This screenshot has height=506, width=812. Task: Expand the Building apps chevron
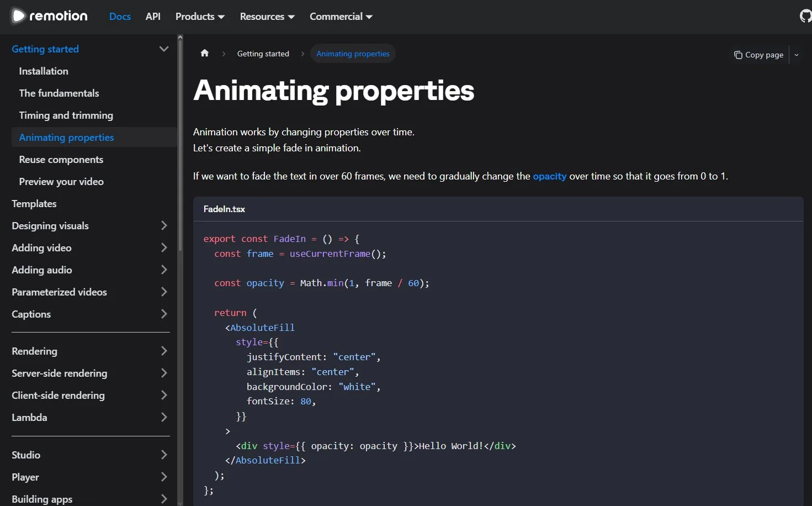(x=164, y=499)
